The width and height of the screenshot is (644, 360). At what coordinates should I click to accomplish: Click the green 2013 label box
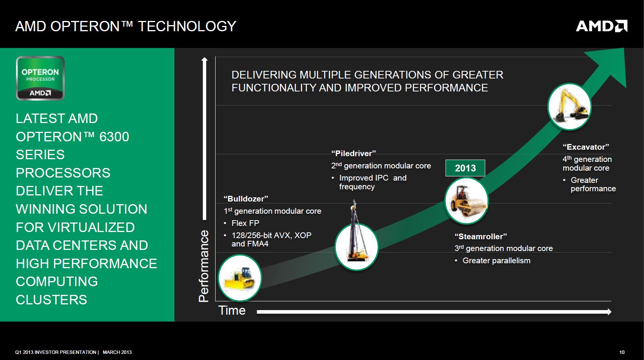[465, 168]
